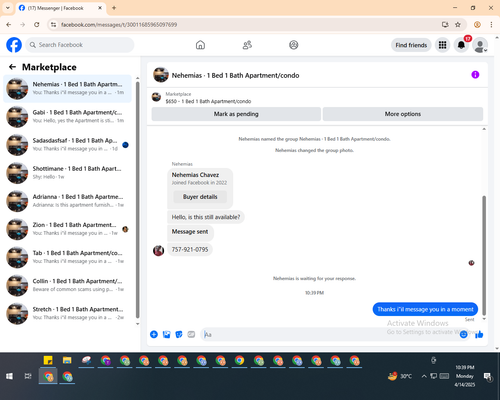
Task: Open the Adrianna conversation
Action: click(x=67, y=201)
